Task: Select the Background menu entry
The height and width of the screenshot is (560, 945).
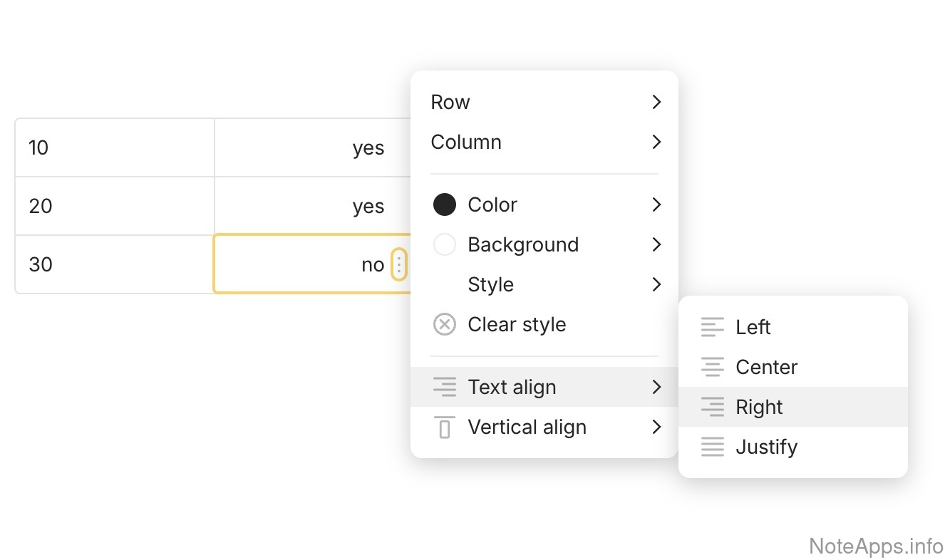Action: (523, 245)
